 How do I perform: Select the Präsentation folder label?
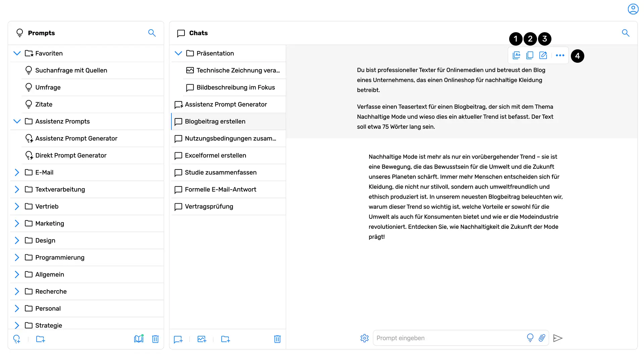coord(215,53)
